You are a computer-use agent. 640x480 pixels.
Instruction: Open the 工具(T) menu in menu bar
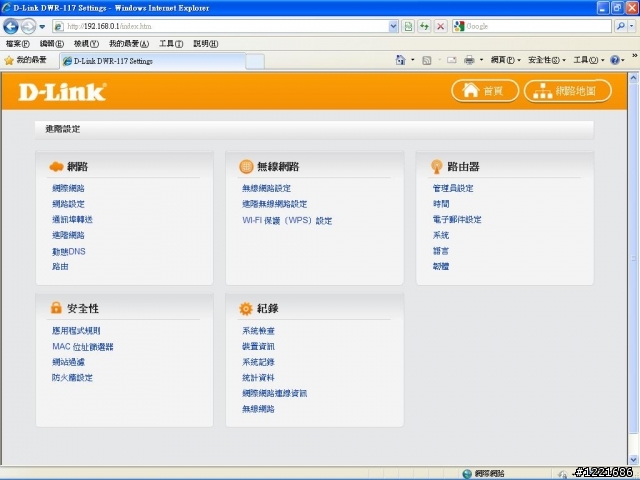pyautogui.click(x=171, y=44)
